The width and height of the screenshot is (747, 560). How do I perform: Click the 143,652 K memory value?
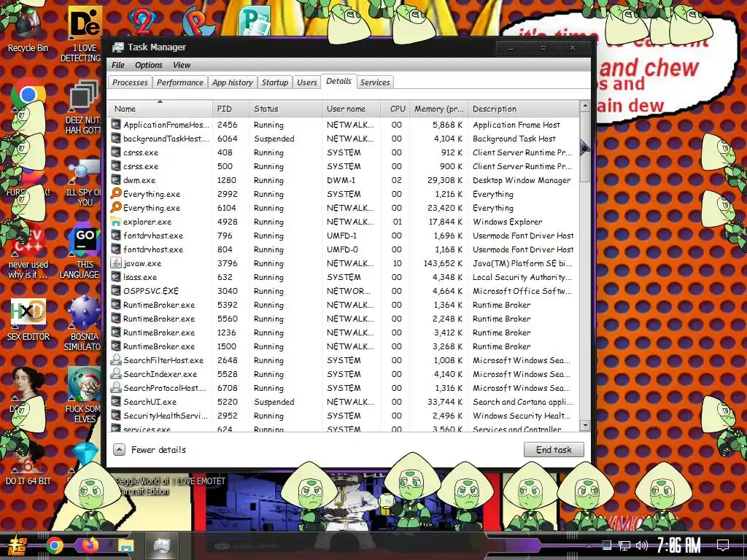[x=443, y=262]
